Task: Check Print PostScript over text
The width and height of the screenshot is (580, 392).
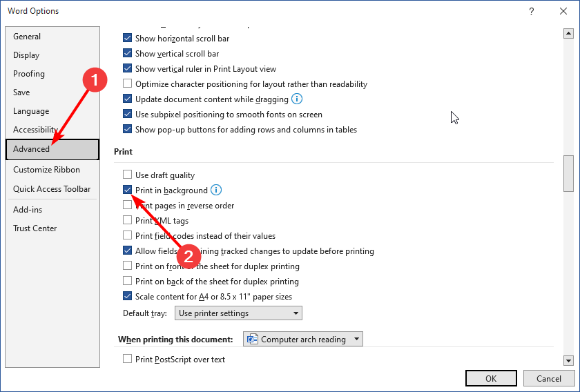Action: click(x=127, y=359)
